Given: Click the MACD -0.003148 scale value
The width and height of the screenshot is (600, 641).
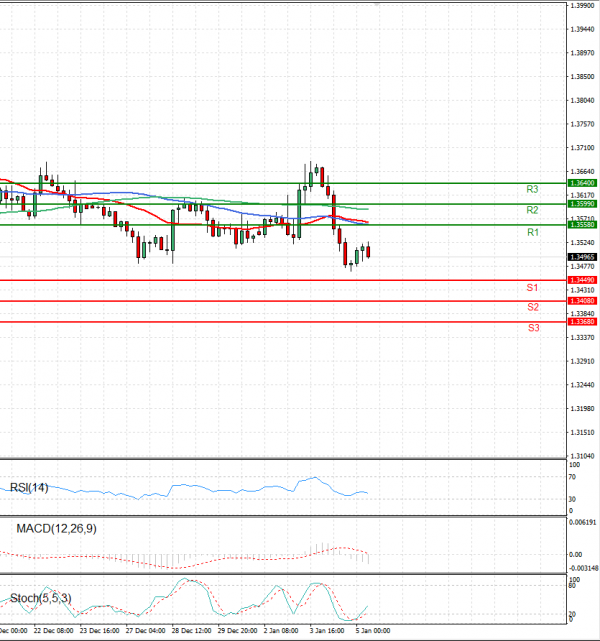Looking at the screenshot, I should click(x=584, y=568).
